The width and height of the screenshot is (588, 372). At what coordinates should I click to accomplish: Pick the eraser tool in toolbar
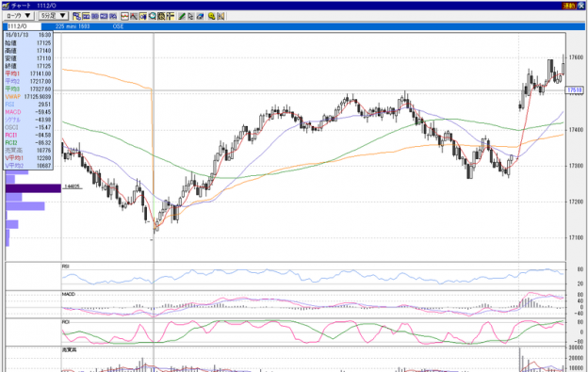[201, 16]
